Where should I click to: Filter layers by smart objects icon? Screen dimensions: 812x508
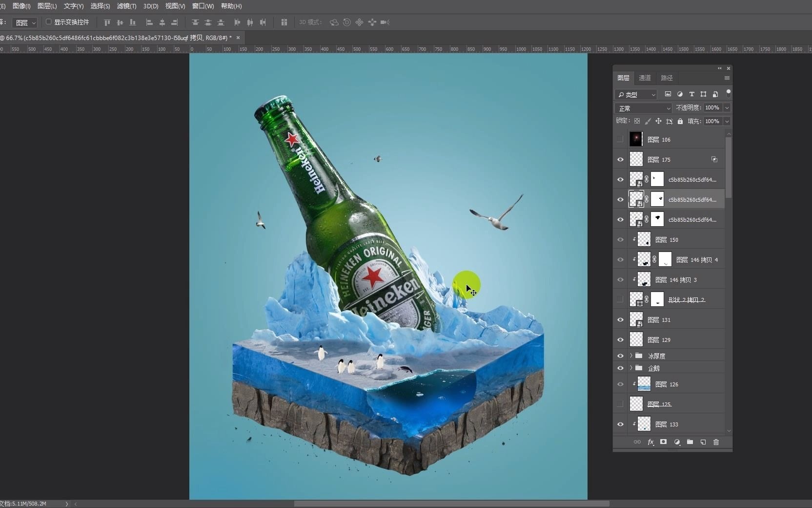715,94
